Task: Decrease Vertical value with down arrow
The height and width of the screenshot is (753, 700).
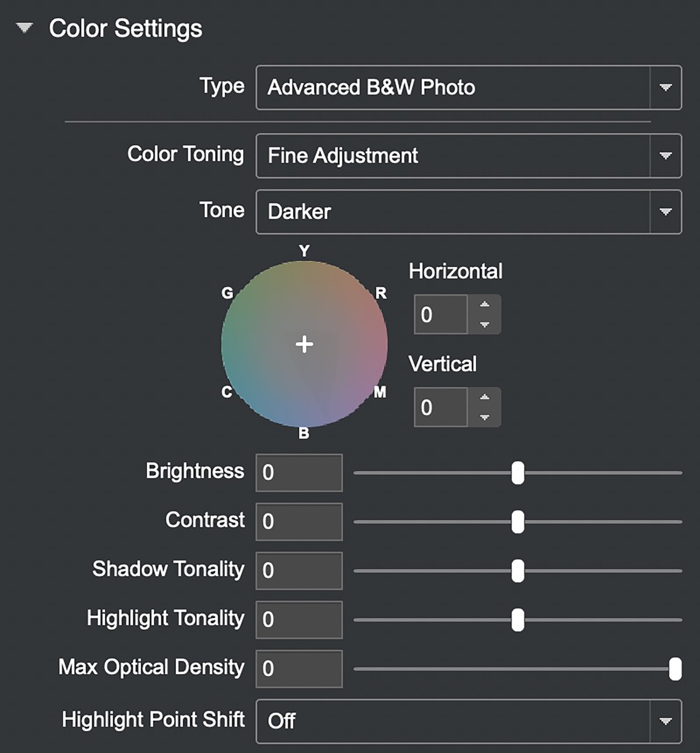Action: (x=485, y=417)
